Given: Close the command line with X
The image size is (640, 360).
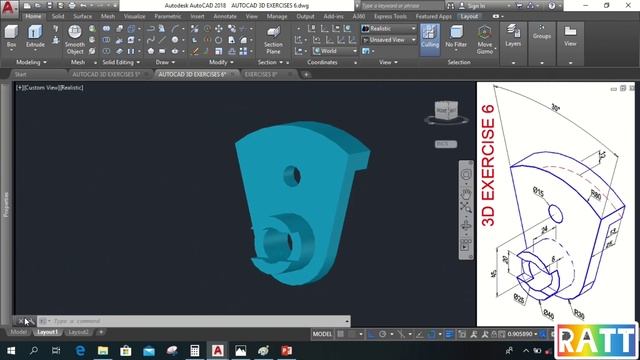Looking at the screenshot, I should 21,321.
